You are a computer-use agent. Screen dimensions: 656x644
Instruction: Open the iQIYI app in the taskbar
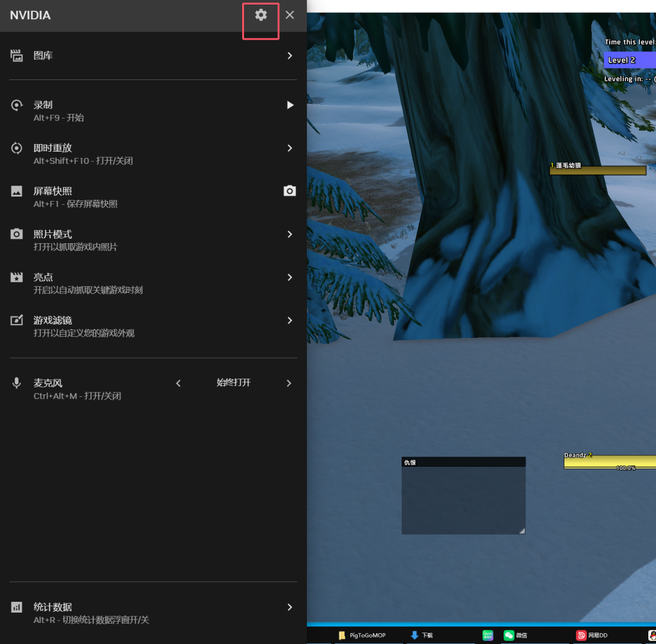tap(488, 635)
